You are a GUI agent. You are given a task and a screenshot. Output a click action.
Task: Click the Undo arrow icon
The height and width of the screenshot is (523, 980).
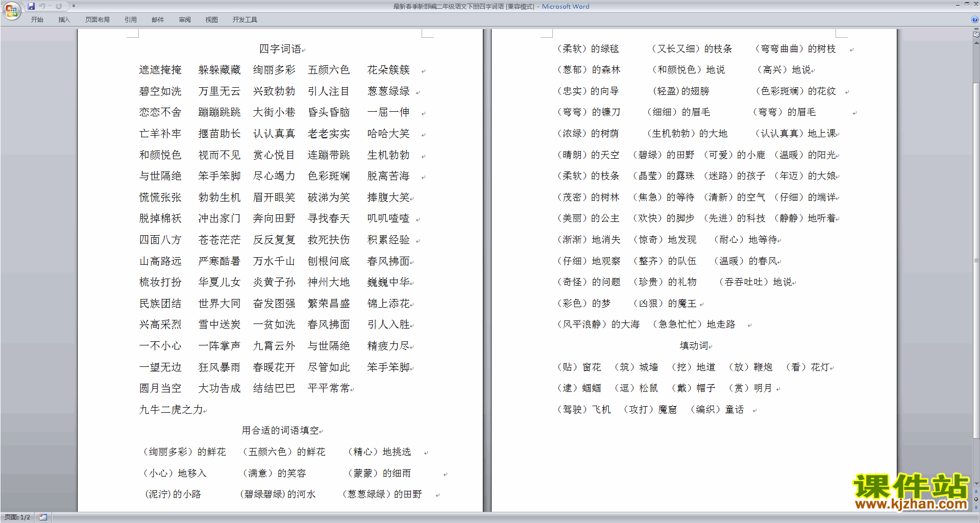click(x=42, y=6)
